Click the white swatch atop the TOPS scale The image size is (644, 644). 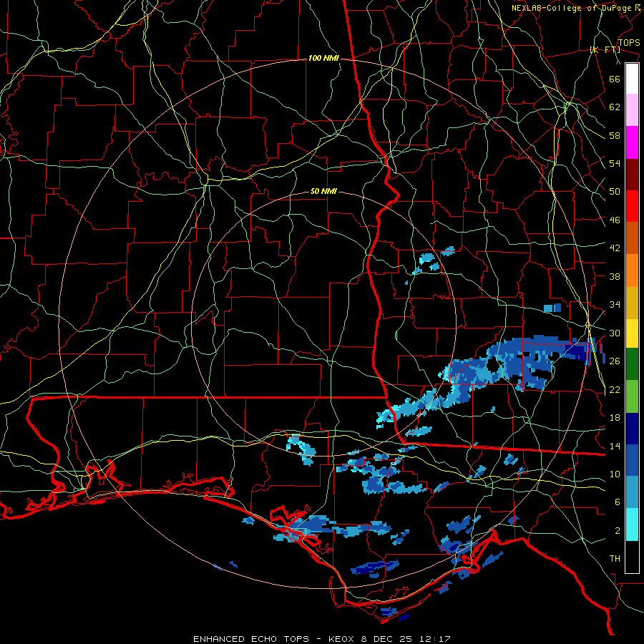pos(632,79)
